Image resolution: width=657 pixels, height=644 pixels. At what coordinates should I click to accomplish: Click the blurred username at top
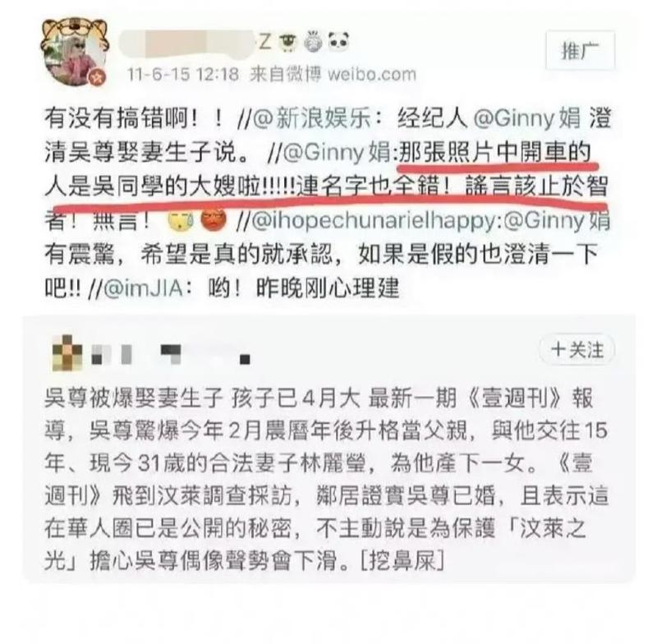click(x=187, y=43)
